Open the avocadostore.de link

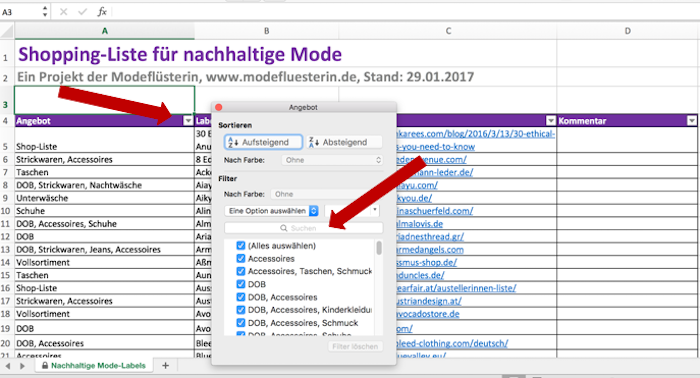point(428,314)
